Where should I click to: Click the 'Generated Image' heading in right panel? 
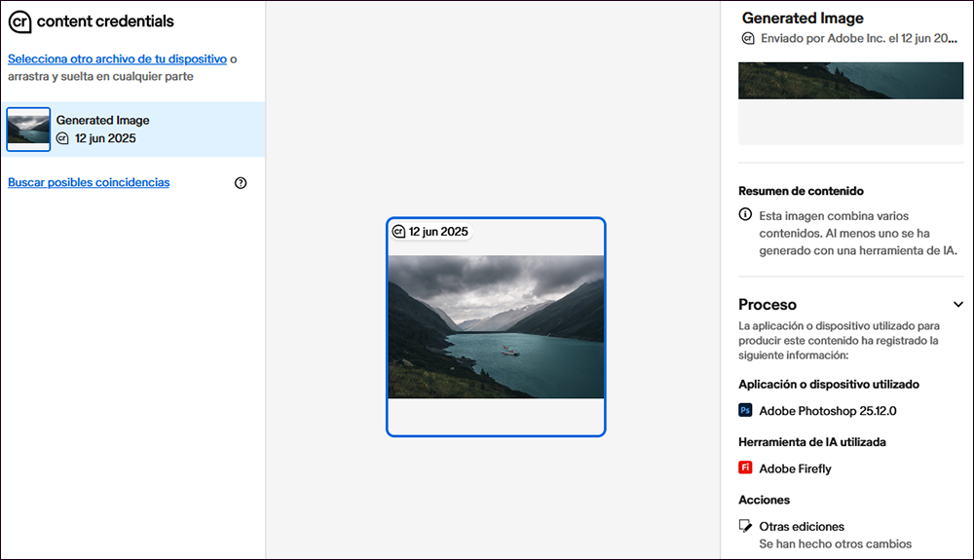point(803,18)
